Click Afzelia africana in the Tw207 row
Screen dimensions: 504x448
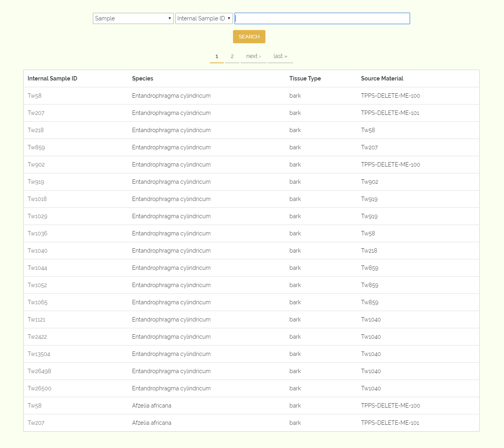point(152,423)
